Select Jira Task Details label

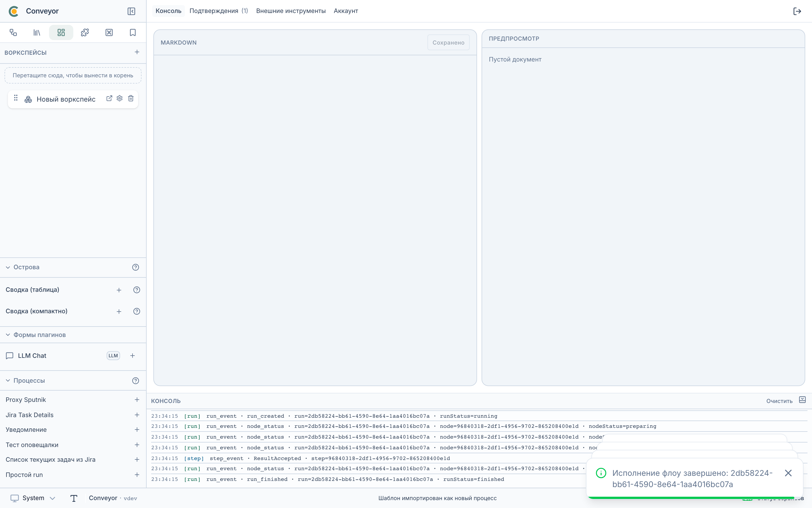point(30,415)
